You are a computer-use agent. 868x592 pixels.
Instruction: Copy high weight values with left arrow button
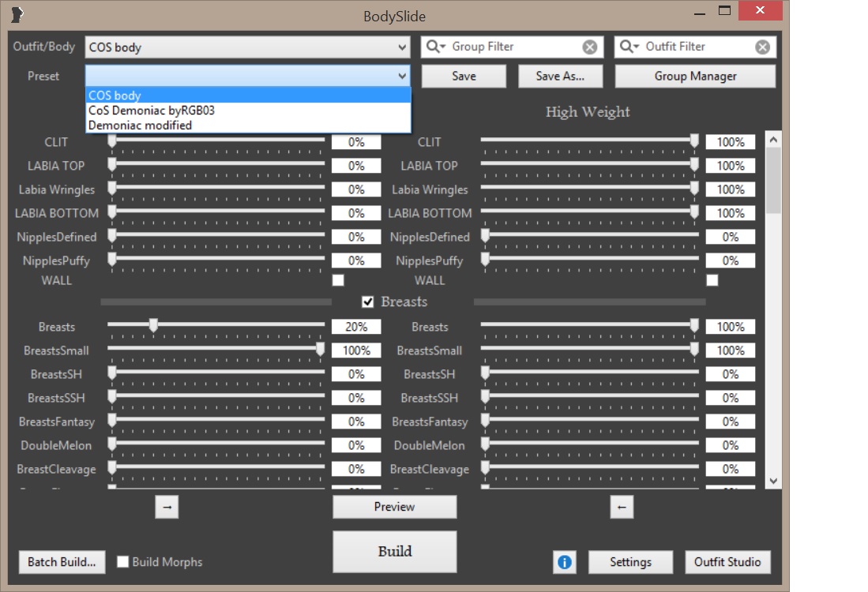click(622, 507)
